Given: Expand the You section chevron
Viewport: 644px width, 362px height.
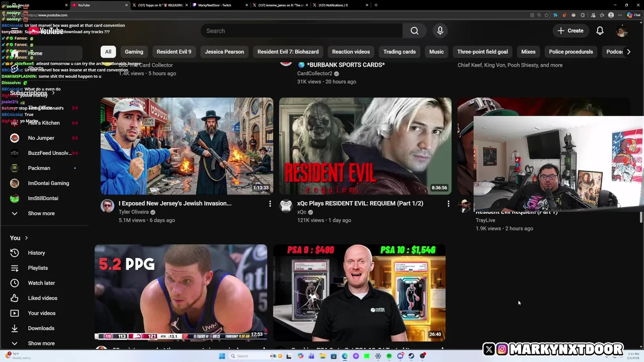Looking at the screenshot, I should click(x=26, y=238).
